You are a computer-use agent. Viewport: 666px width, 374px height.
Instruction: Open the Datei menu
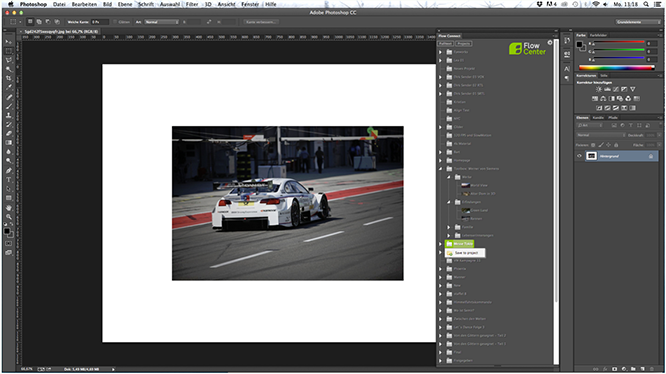click(59, 4)
